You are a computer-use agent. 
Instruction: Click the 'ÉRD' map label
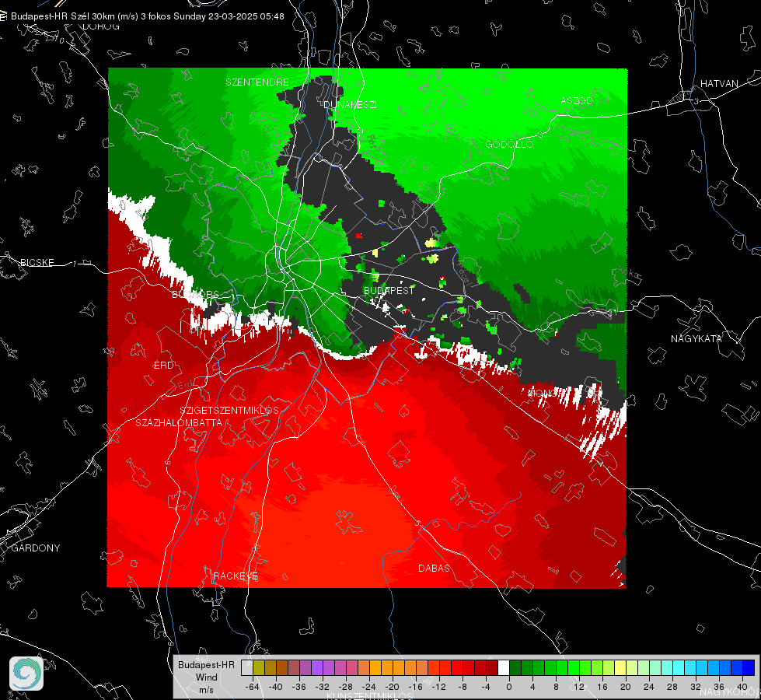click(x=163, y=366)
